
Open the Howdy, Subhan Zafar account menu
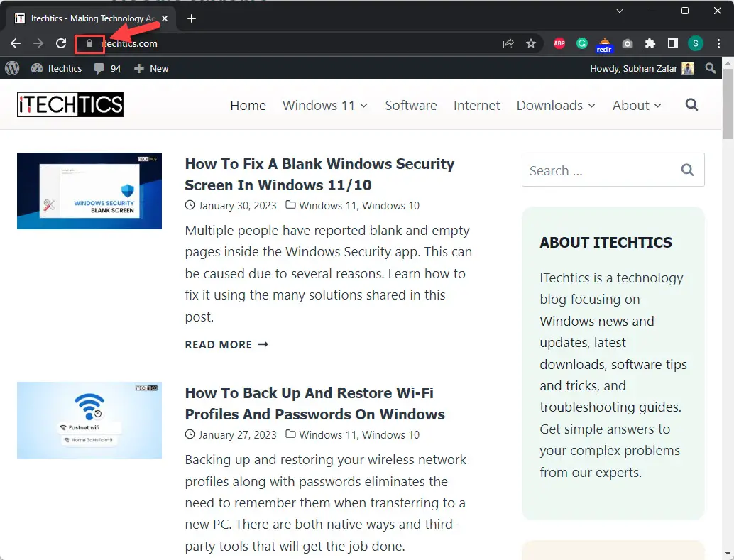pyautogui.click(x=642, y=68)
